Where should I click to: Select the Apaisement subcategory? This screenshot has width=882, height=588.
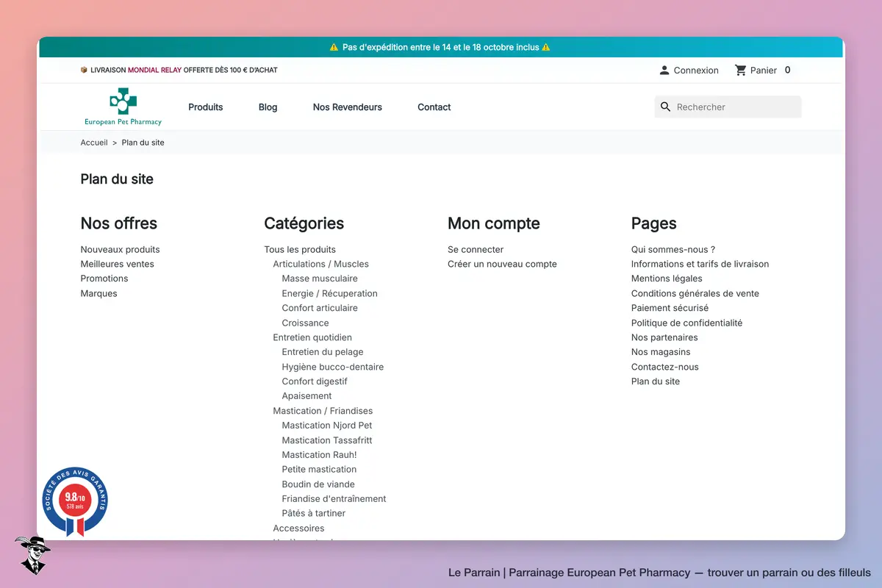point(307,396)
